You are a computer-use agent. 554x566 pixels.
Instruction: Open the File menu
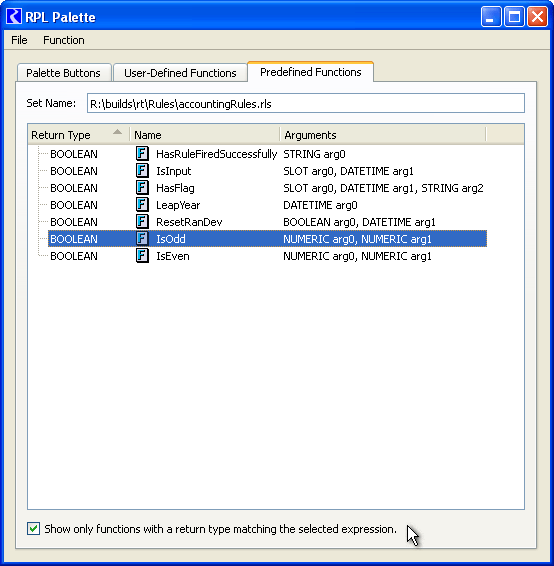[19, 40]
